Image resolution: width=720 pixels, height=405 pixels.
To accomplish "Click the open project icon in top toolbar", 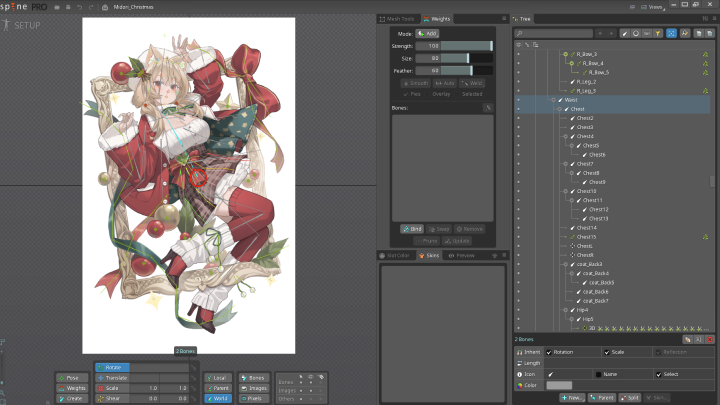I will coord(57,7).
